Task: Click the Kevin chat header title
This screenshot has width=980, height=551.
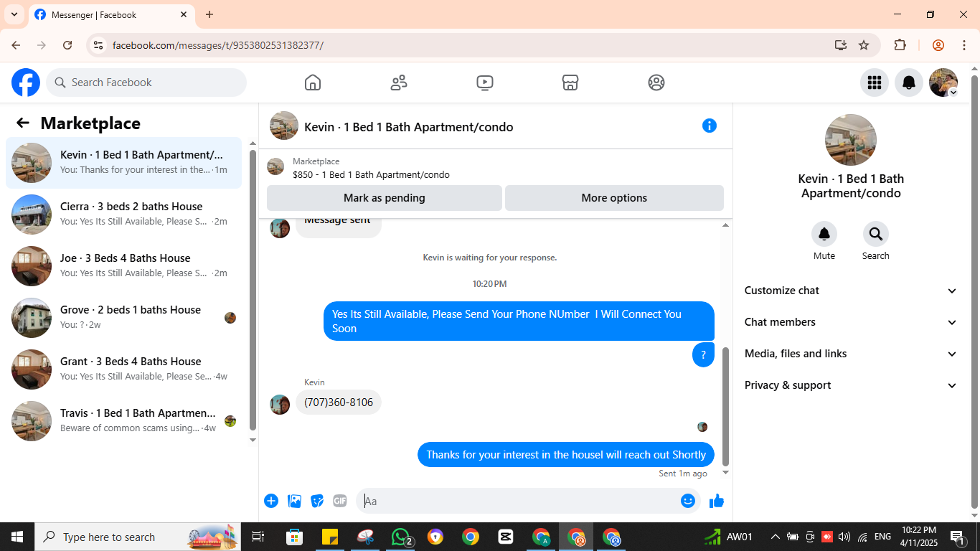Action: [409, 127]
